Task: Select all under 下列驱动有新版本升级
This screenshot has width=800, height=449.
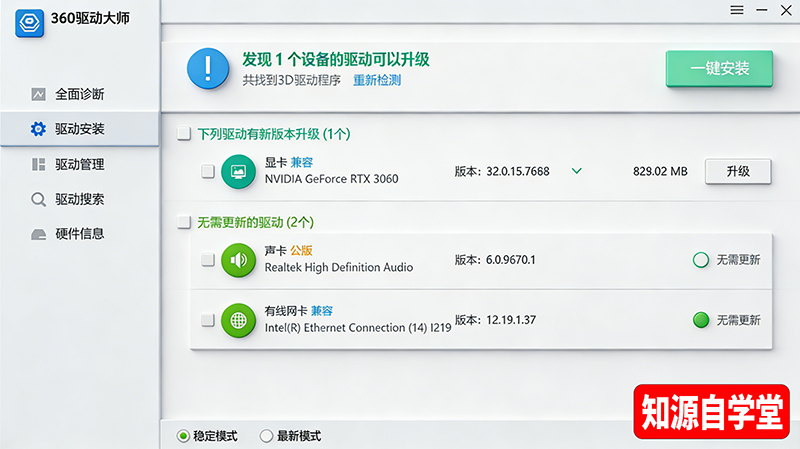Action: [183, 133]
